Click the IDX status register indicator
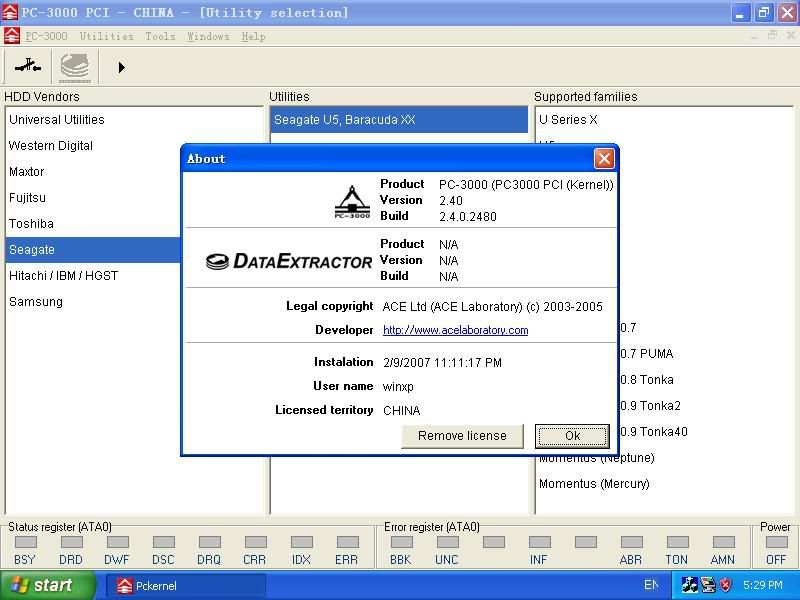The height and width of the screenshot is (600, 800). pos(302,542)
